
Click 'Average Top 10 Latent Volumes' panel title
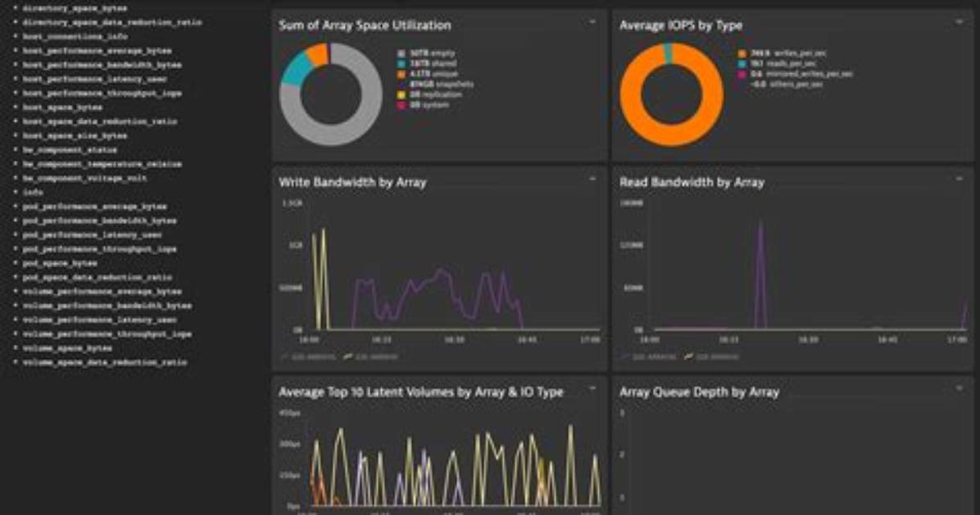click(420, 392)
